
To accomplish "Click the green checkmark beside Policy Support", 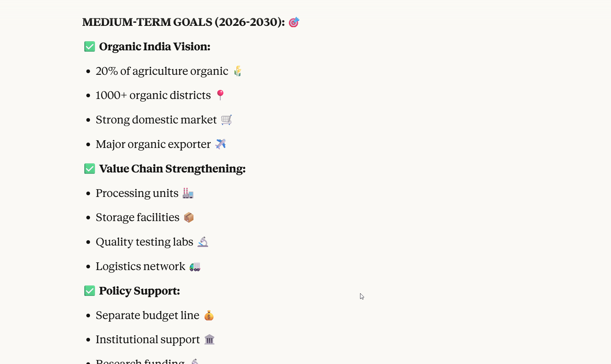I will 90,291.
